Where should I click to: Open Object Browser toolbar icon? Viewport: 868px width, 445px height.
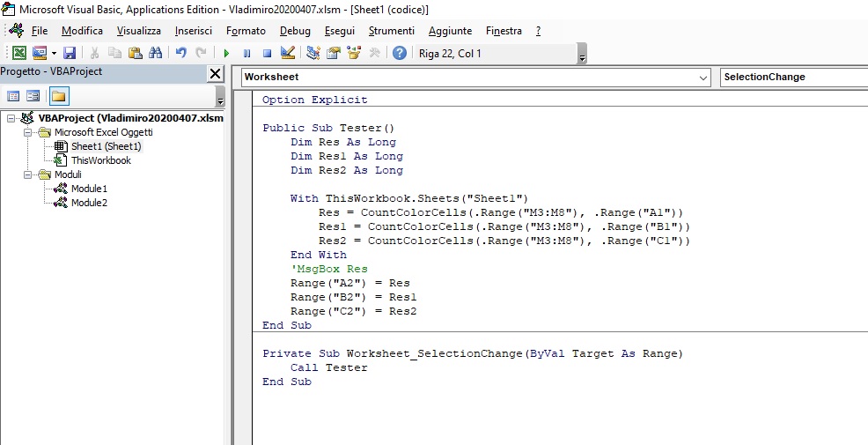point(354,53)
